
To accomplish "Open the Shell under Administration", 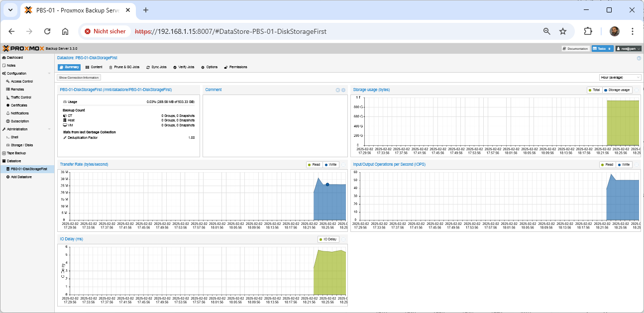I will point(14,137).
